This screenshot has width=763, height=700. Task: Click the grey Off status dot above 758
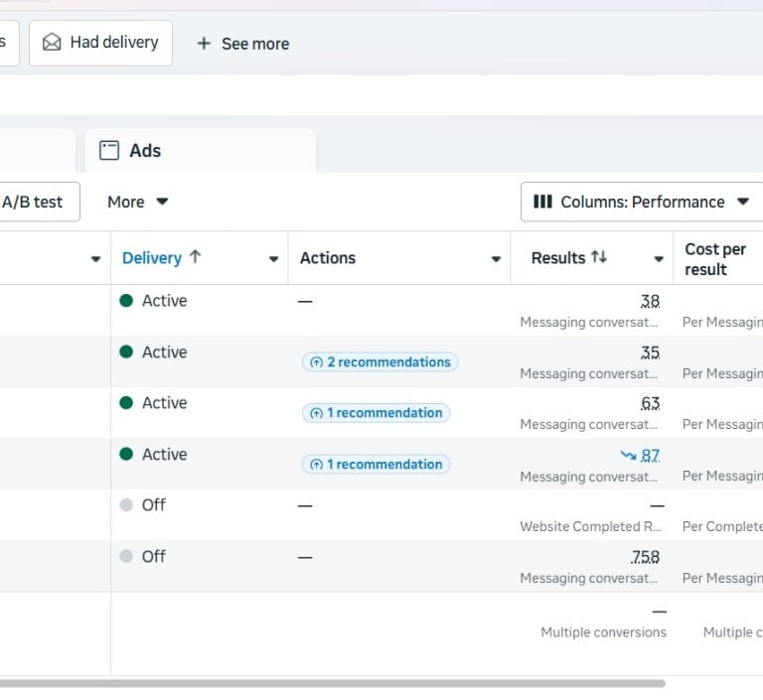(x=126, y=505)
